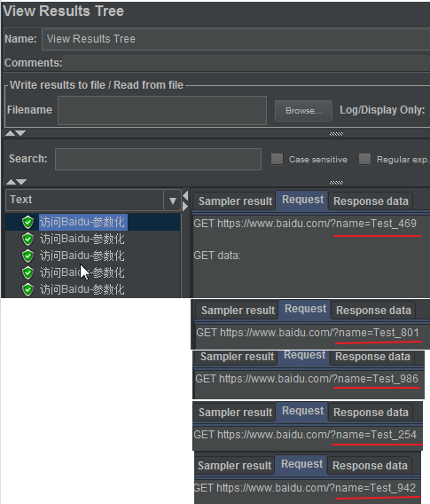Click the up arrow below the Search label
This screenshot has width=430, height=504.
(x=11, y=182)
